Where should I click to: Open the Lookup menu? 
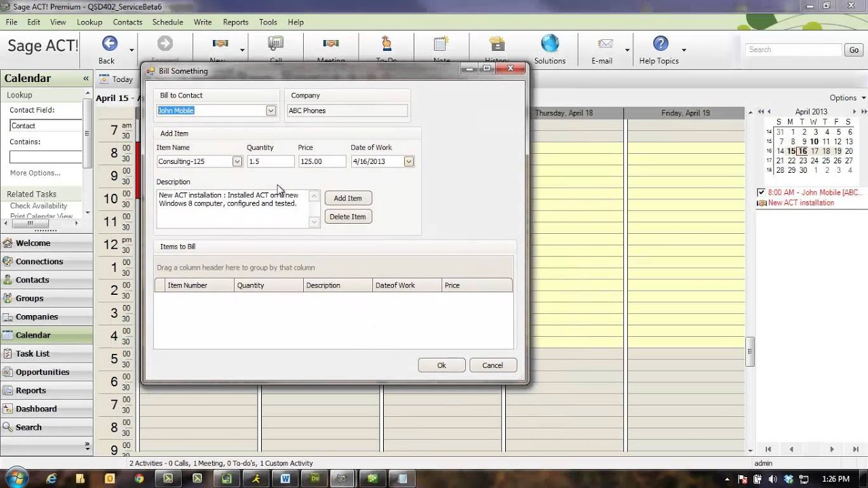coord(90,22)
